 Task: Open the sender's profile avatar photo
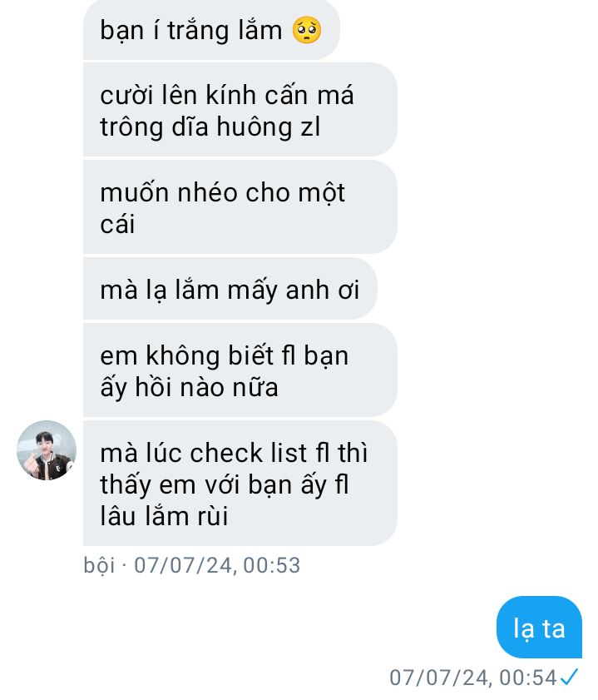coord(47,450)
